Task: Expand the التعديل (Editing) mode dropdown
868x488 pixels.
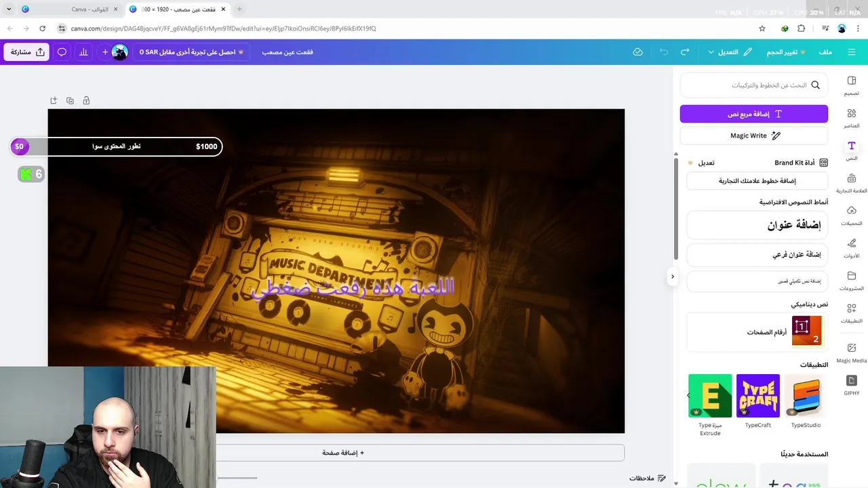Action: (x=730, y=52)
